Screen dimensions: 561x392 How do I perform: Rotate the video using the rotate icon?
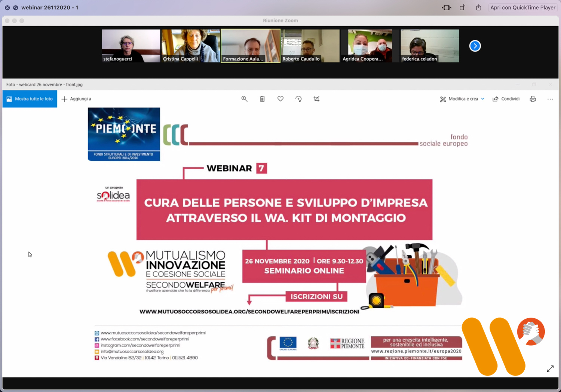pyautogui.click(x=463, y=7)
